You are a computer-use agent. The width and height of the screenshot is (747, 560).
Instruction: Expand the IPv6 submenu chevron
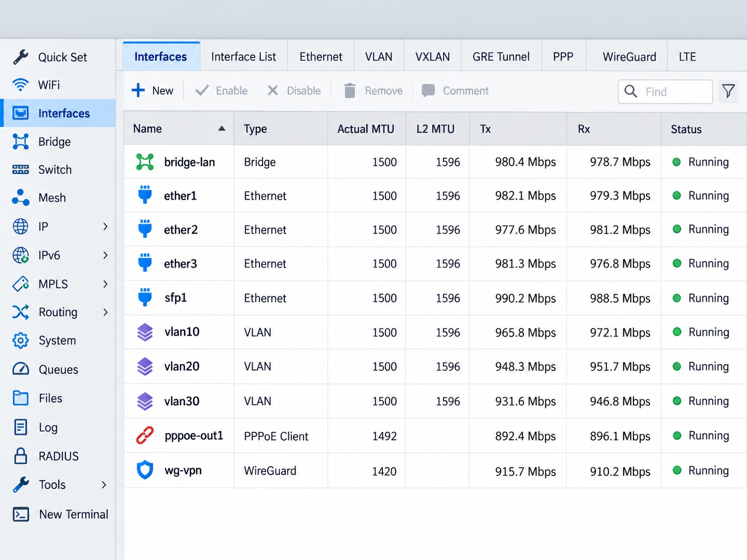(x=105, y=255)
